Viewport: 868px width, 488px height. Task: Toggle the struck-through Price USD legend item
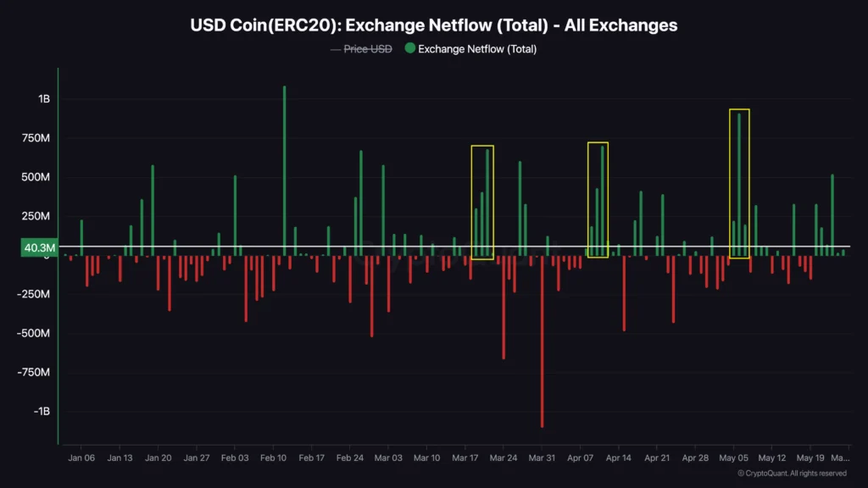click(361, 49)
